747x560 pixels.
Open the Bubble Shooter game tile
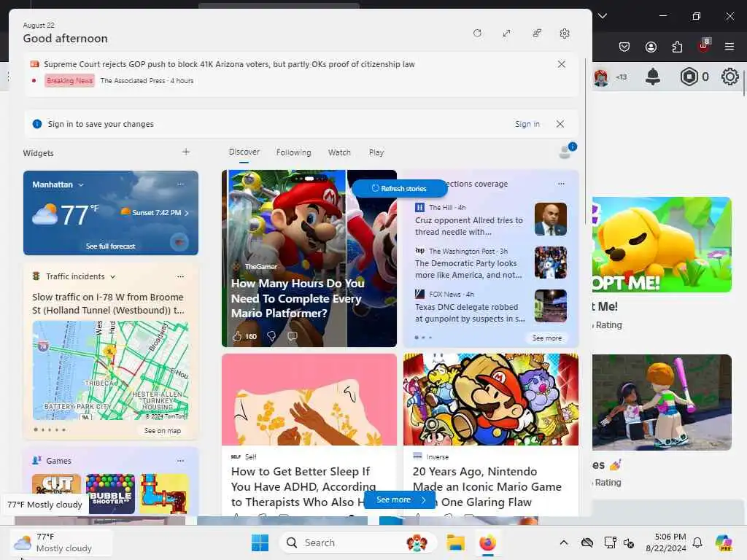(111, 494)
